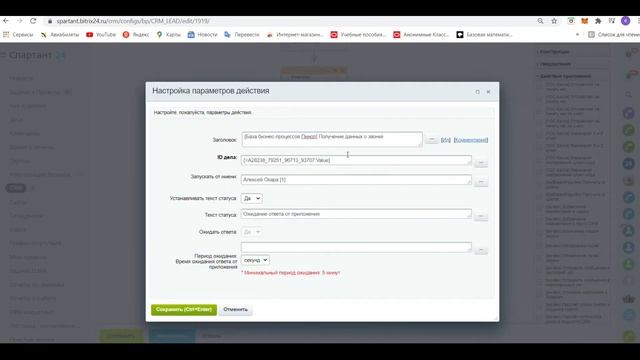Open the секунд time unit dropdown
This screenshot has width=640, height=360.
255,260
